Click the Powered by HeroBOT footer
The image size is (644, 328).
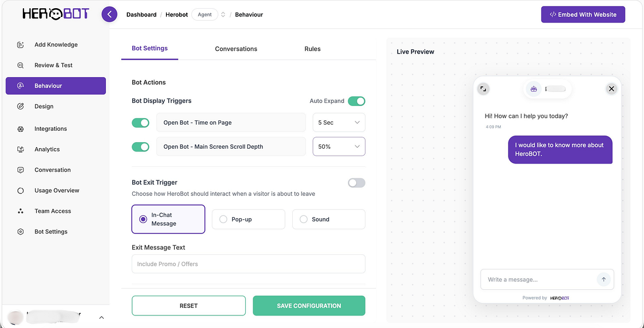[x=546, y=297]
